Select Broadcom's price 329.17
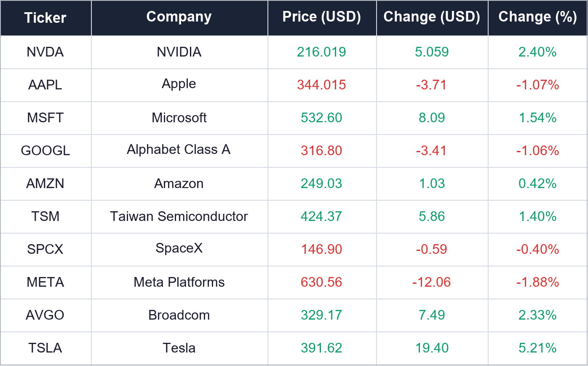Screen dimensions: 588x366 (x=322, y=315)
